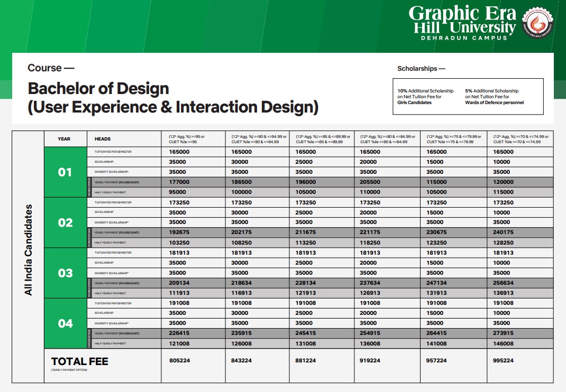Click the Graphic Era Hill University emblem
The width and height of the screenshot is (566, 392).
point(539,23)
